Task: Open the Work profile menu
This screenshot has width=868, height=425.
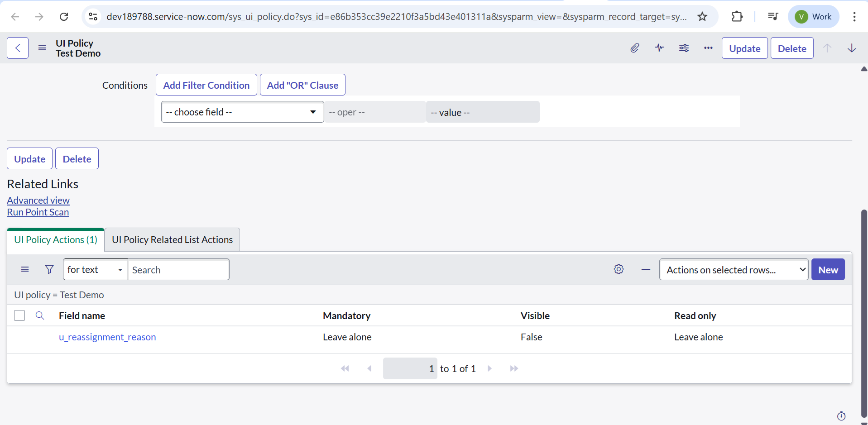Action: pyautogui.click(x=814, y=17)
